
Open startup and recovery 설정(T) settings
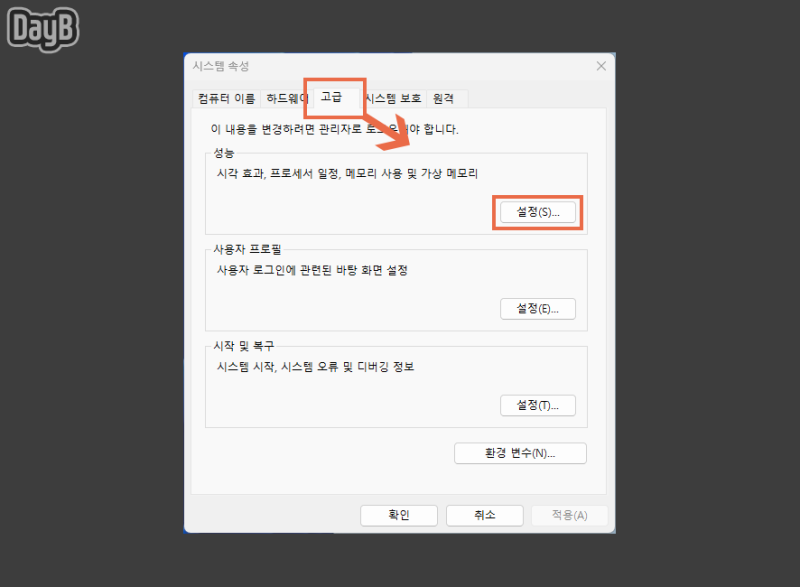(538, 405)
